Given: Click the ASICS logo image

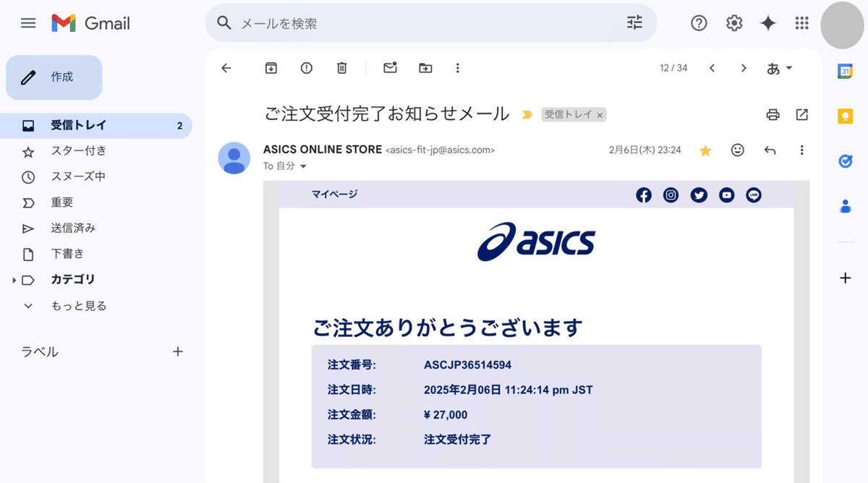Looking at the screenshot, I should [x=536, y=241].
